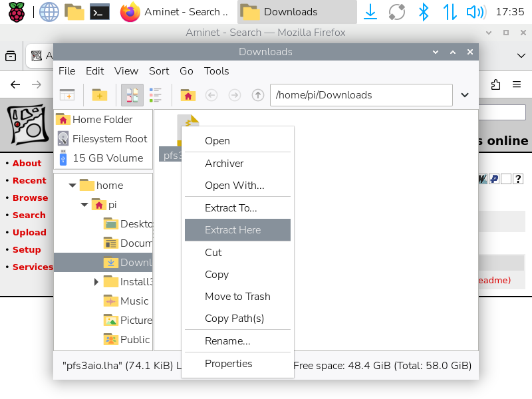Open the Tools menu
The width and height of the screenshot is (532, 399).
point(216,71)
